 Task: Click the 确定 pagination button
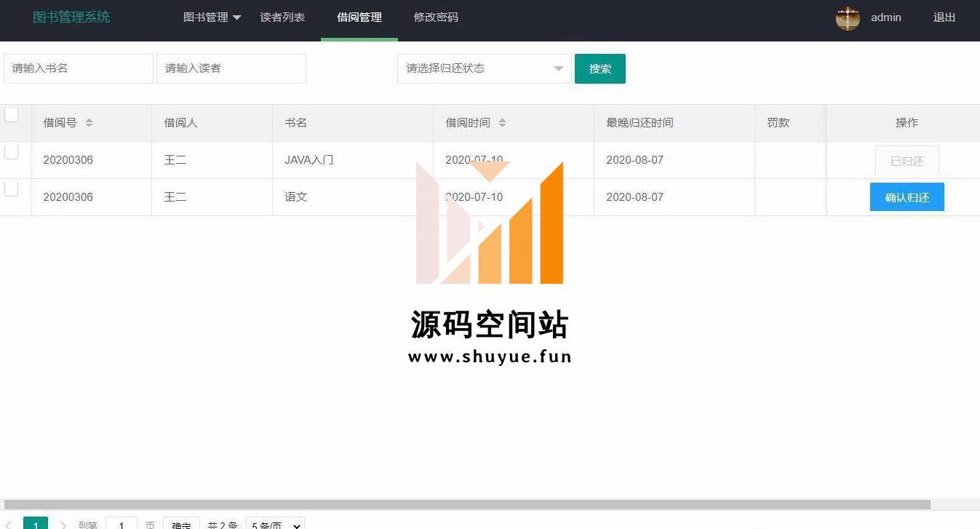[x=182, y=524]
